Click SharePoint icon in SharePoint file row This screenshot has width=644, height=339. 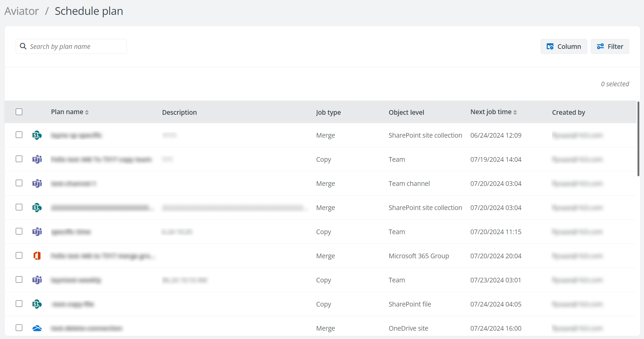[37, 304]
